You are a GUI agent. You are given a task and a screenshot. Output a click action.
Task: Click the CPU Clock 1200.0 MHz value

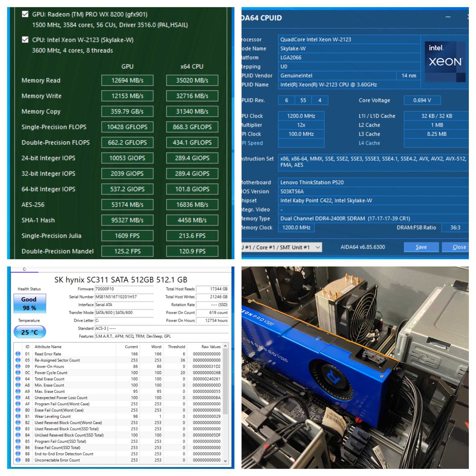point(301,116)
